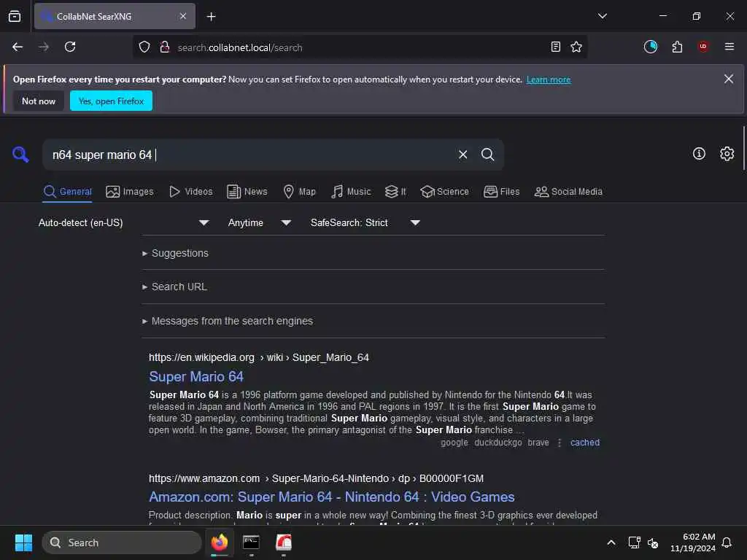Open Amazon.com Super Mario 64 result
This screenshot has width=747, height=560.
(x=332, y=497)
